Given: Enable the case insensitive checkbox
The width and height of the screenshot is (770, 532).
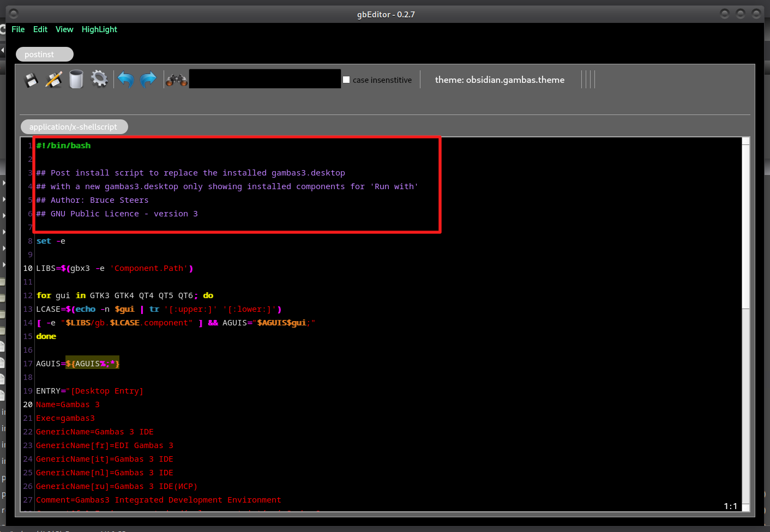Looking at the screenshot, I should (346, 80).
